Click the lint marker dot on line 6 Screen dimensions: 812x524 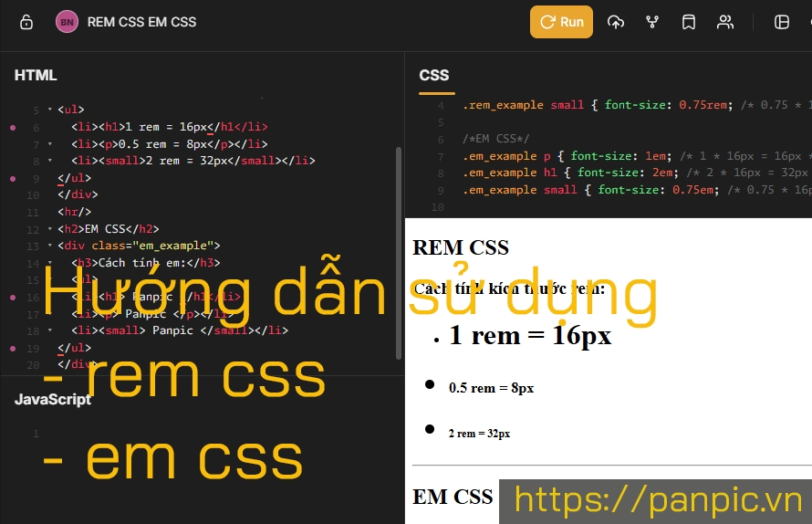point(13,128)
